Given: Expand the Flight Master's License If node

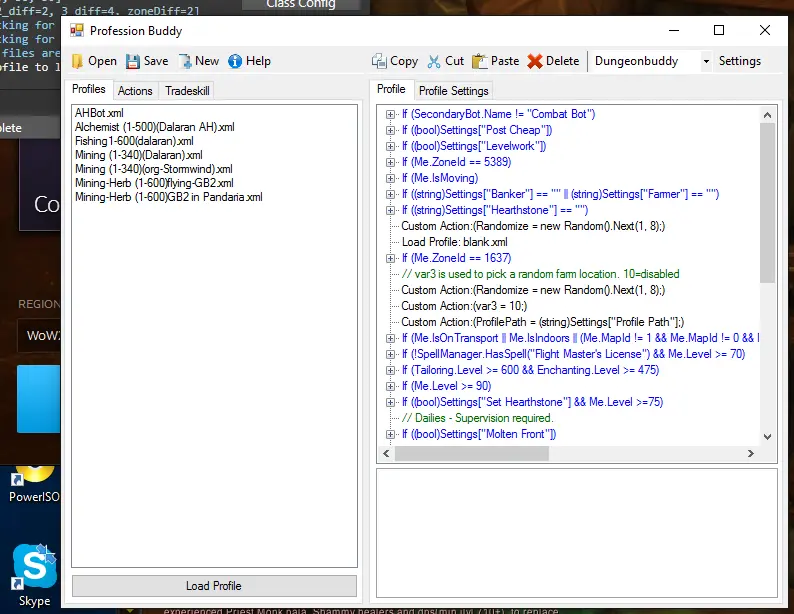Looking at the screenshot, I should pyautogui.click(x=390, y=354).
